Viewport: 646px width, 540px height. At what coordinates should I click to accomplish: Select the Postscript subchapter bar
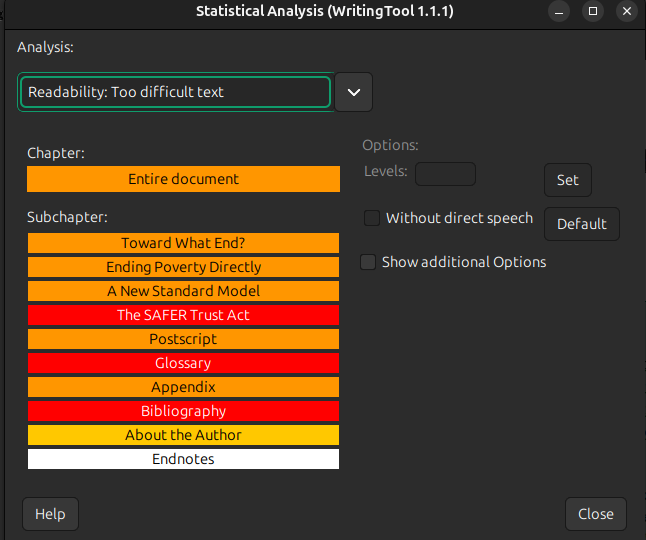[x=183, y=339]
